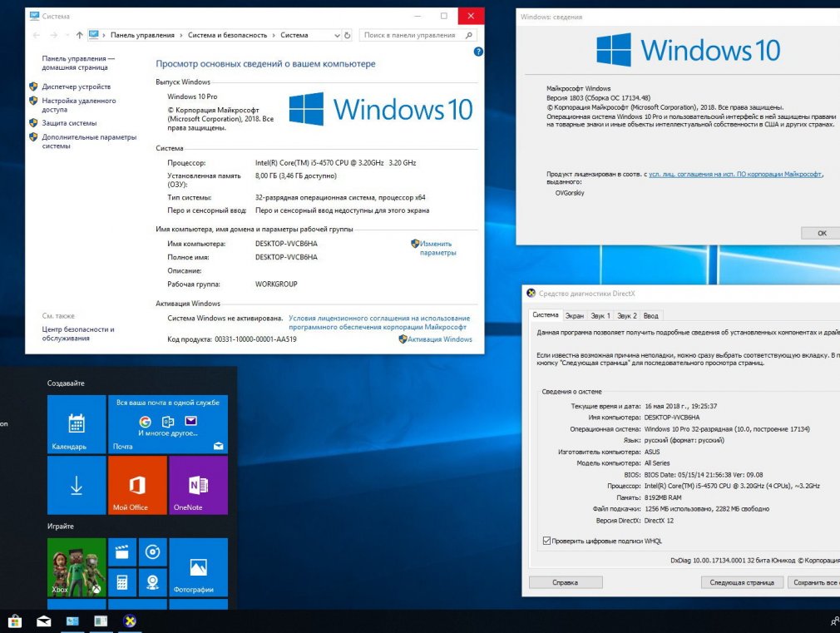
Task: Click the DirectX diagnostic taskbar icon
Action: pos(130,621)
